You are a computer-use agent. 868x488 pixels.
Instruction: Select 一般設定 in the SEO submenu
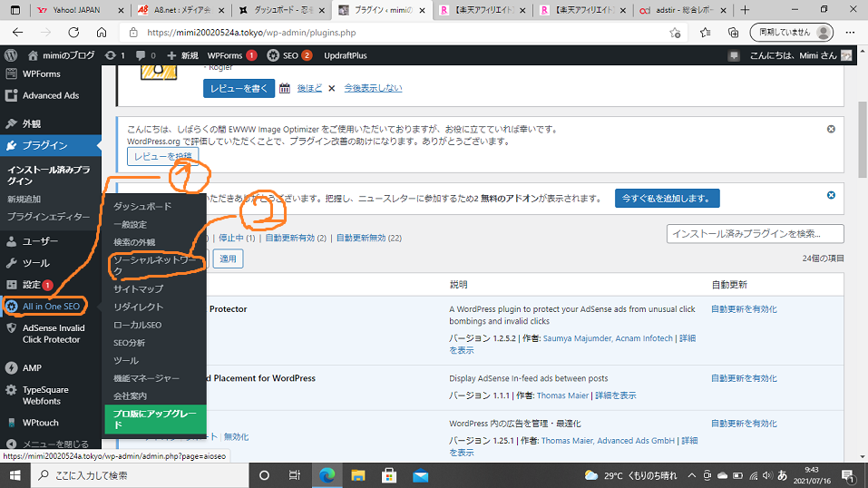pyautogui.click(x=130, y=224)
